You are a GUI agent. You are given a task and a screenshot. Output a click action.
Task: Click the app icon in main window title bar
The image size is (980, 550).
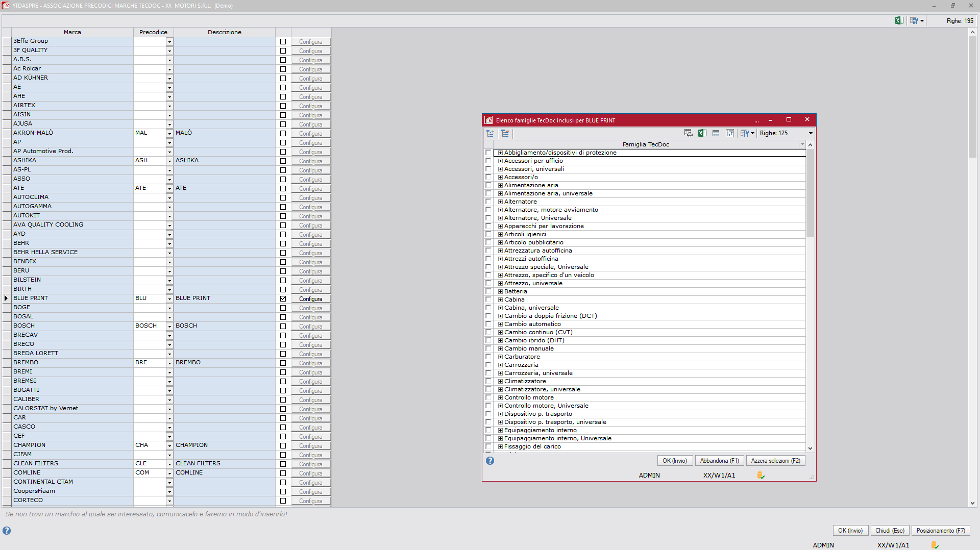pyautogui.click(x=5, y=5)
